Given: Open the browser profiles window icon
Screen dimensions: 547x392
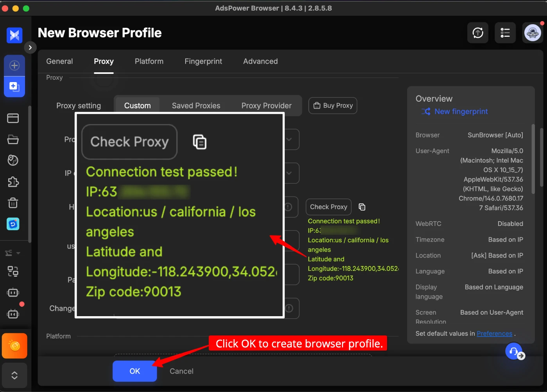Looking at the screenshot, I should pos(13,118).
